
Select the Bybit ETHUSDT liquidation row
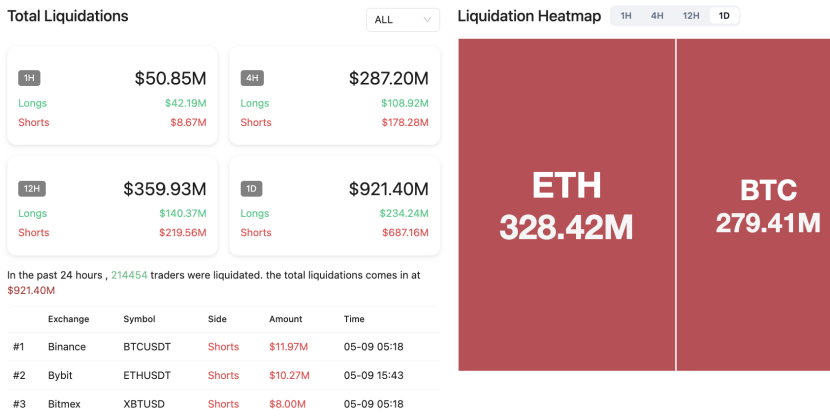tap(223, 375)
